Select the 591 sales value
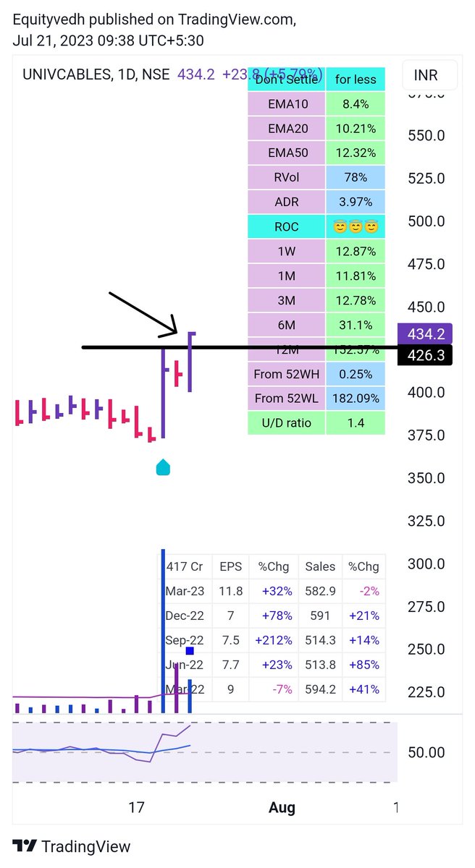475x868 pixels. [320, 616]
